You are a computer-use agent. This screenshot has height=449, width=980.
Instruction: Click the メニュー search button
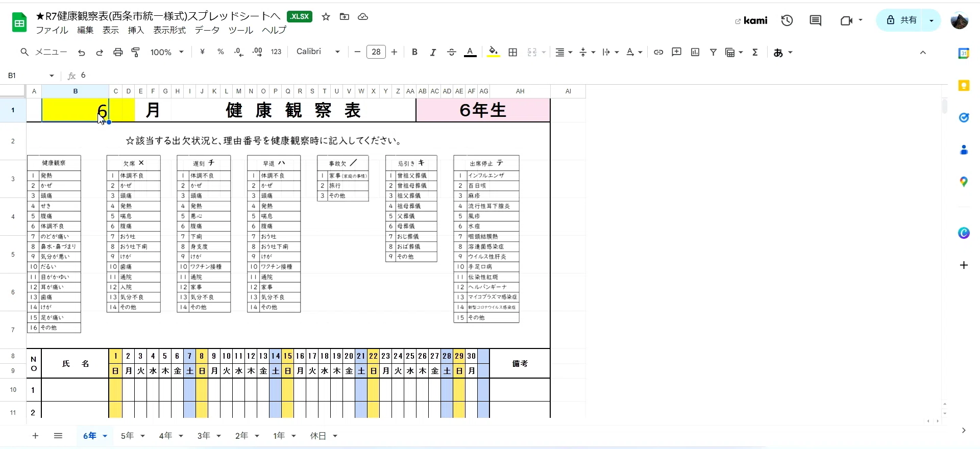click(x=44, y=52)
